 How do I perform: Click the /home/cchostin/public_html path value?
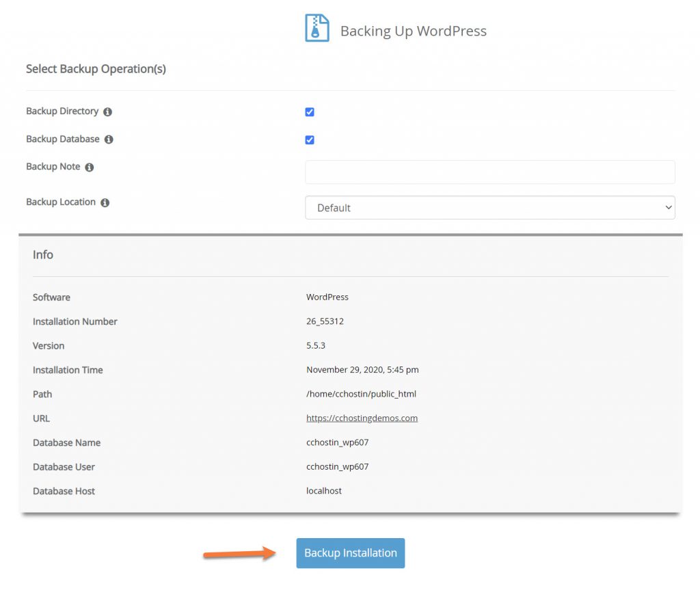pos(361,394)
